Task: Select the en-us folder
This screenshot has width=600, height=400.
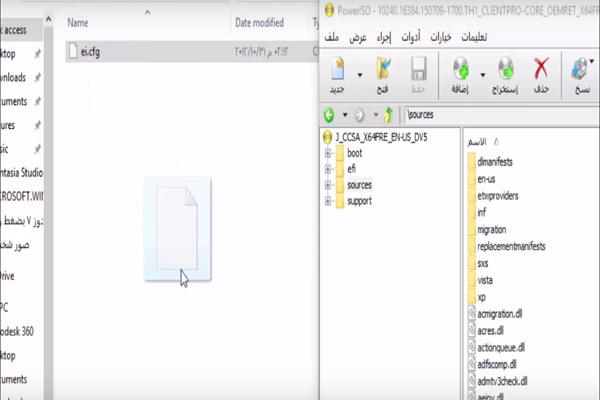Action: [x=486, y=179]
